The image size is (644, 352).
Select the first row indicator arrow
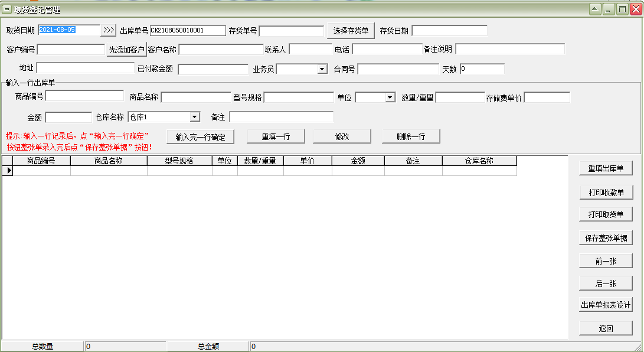[8, 171]
